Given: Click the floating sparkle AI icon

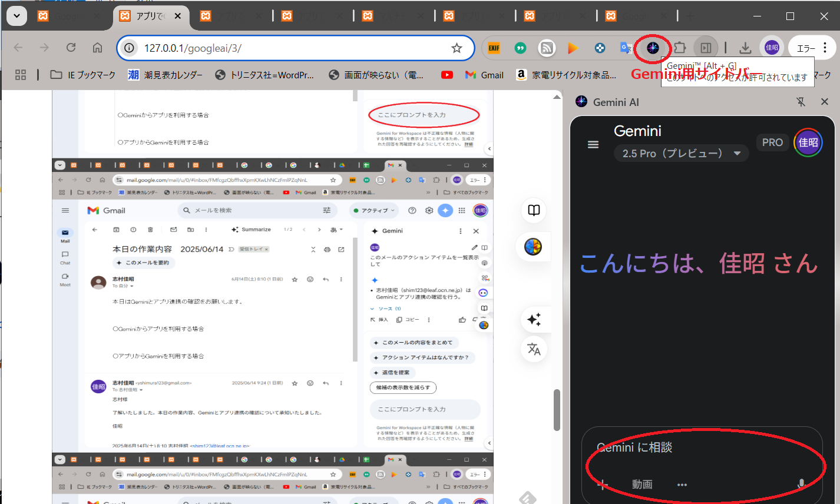Looking at the screenshot, I should click(x=534, y=319).
